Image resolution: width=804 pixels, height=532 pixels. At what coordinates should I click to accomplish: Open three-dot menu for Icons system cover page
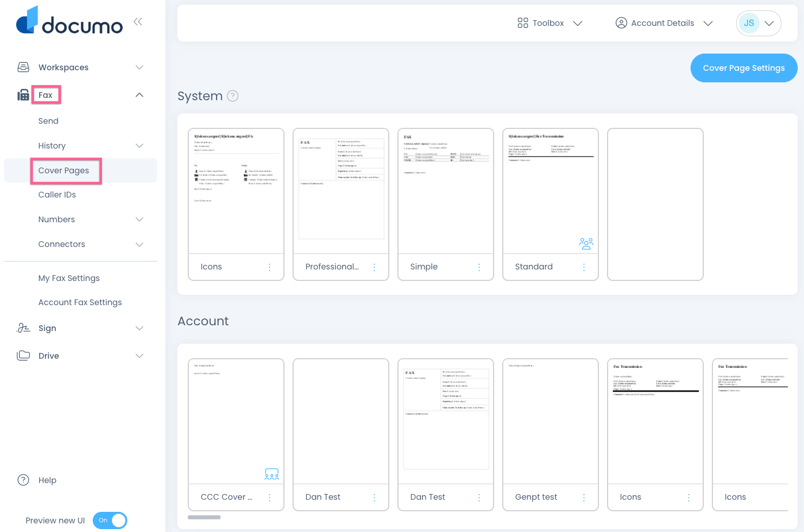pos(270,267)
